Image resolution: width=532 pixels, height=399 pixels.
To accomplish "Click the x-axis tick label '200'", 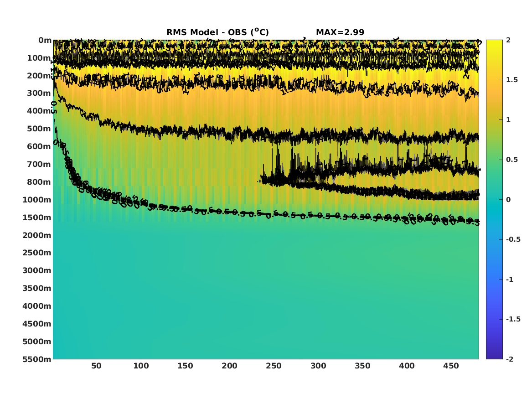I will pyautogui.click(x=229, y=366).
